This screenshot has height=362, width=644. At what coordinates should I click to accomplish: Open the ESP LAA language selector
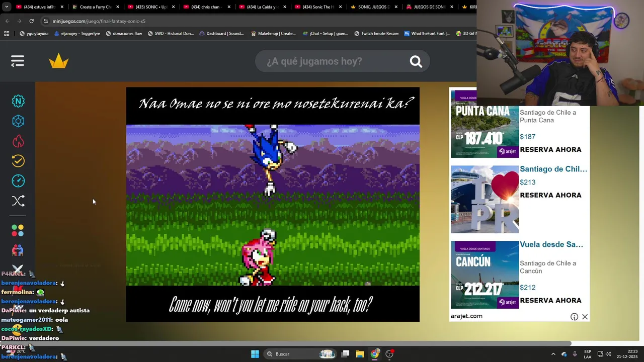(x=588, y=354)
